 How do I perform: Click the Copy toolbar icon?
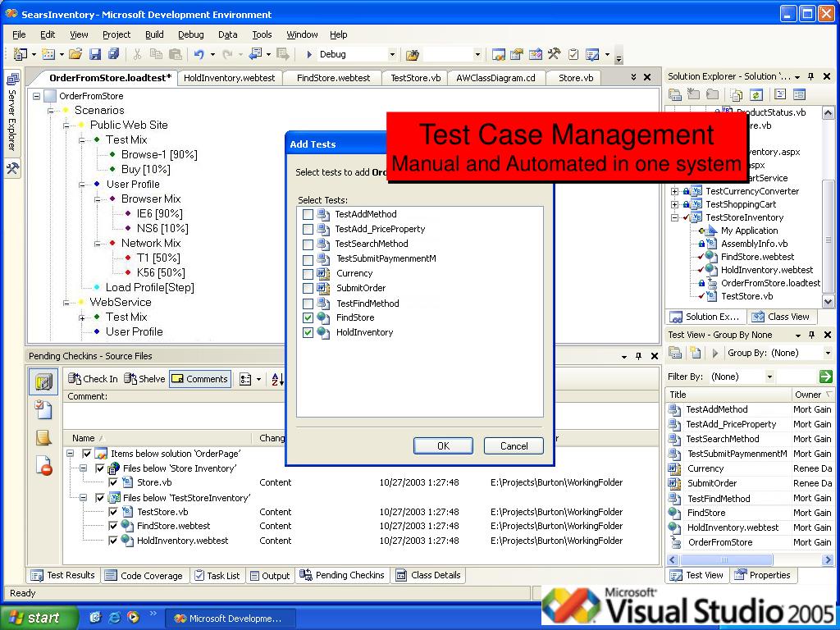coord(156,54)
